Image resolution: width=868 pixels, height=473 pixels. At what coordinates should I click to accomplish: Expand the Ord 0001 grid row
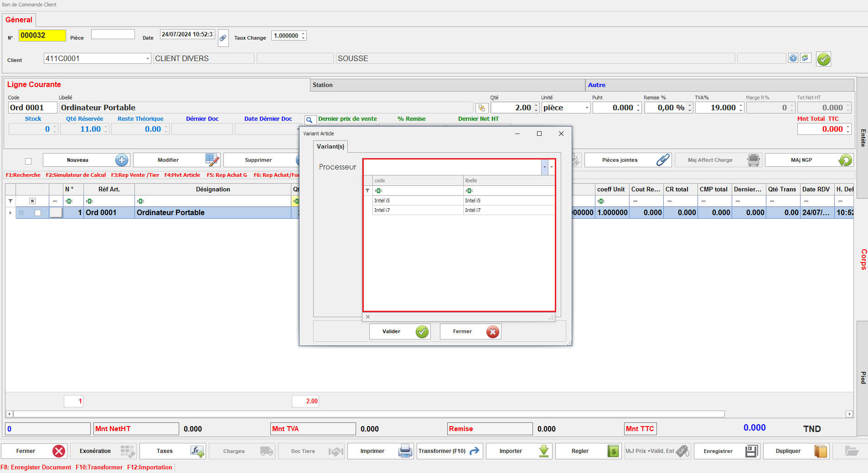coord(21,213)
